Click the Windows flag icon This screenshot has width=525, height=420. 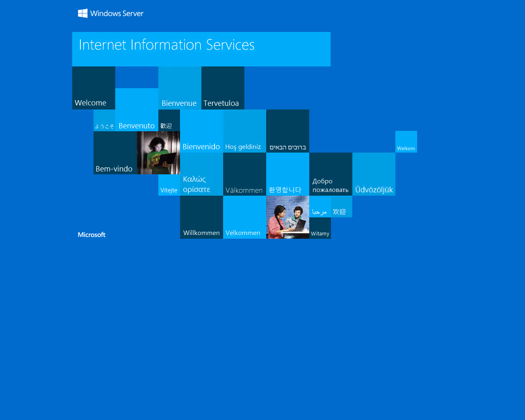(82, 13)
